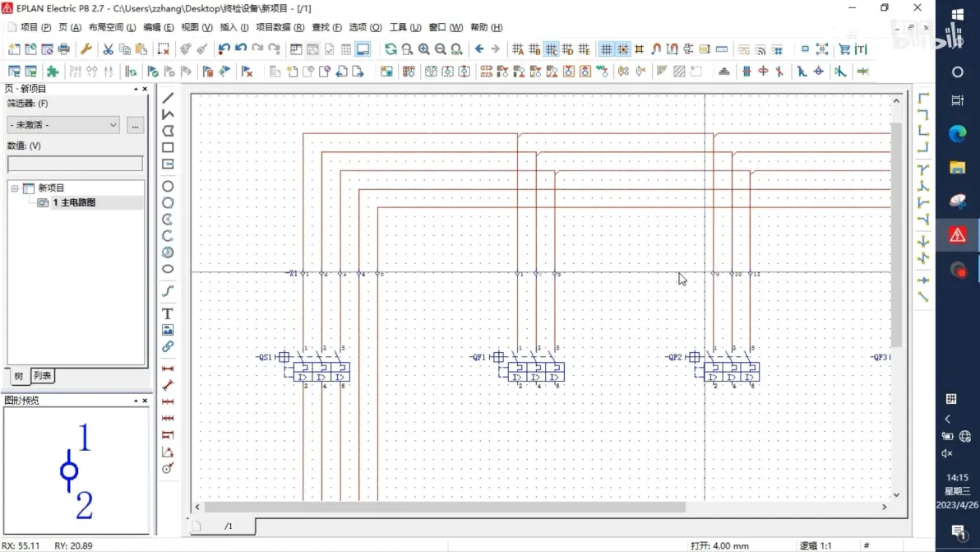Open settings with the wrench icon

tap(86, 49)
